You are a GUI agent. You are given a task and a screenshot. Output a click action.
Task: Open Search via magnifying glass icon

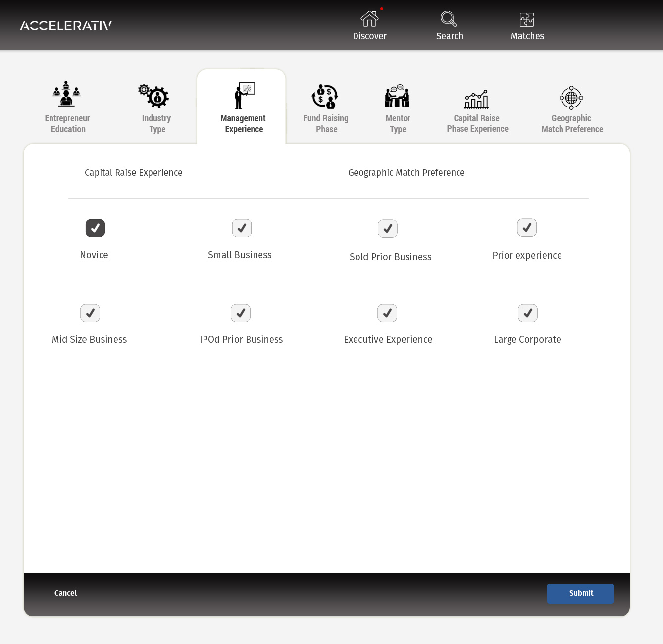tap(449, 19)
